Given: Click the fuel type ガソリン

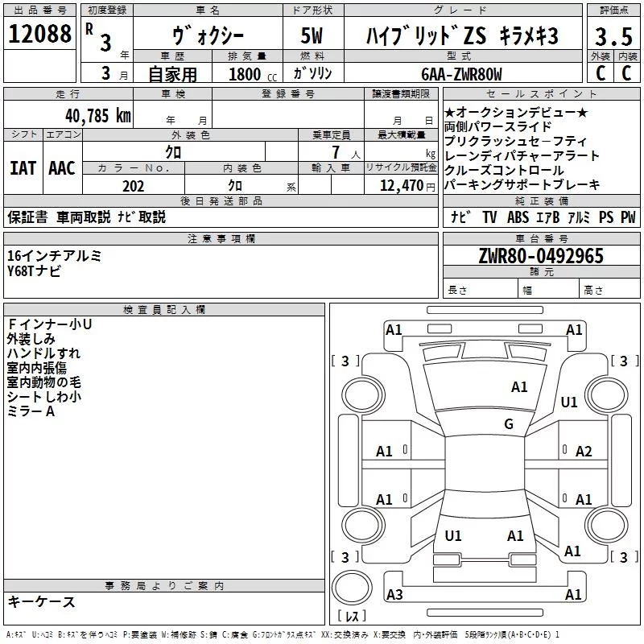Looking at the screenshot, I should 312,73.
